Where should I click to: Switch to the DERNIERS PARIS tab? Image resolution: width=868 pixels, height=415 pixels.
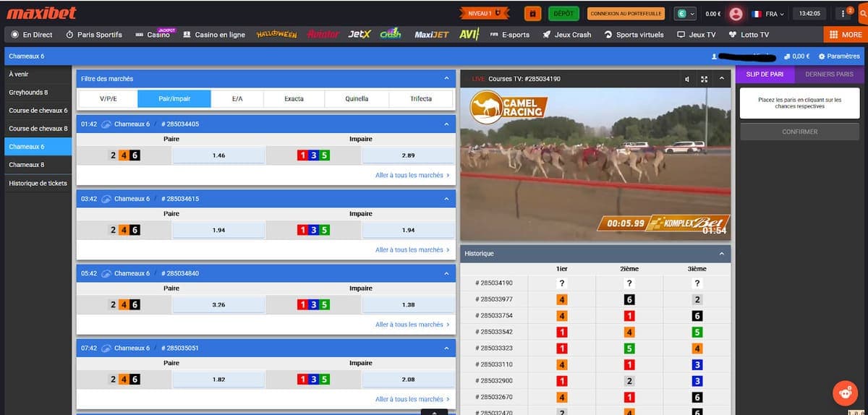coord(829,74)
